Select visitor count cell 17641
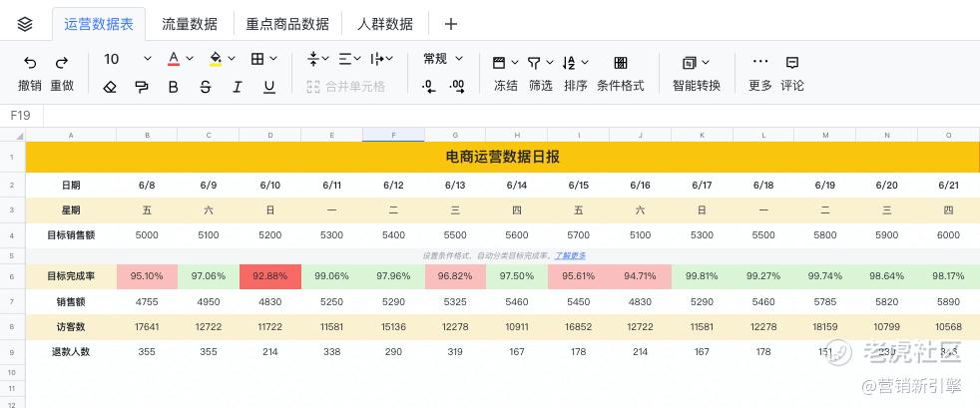Viewport: 980px width, 408px height. (x=147, y=327)
